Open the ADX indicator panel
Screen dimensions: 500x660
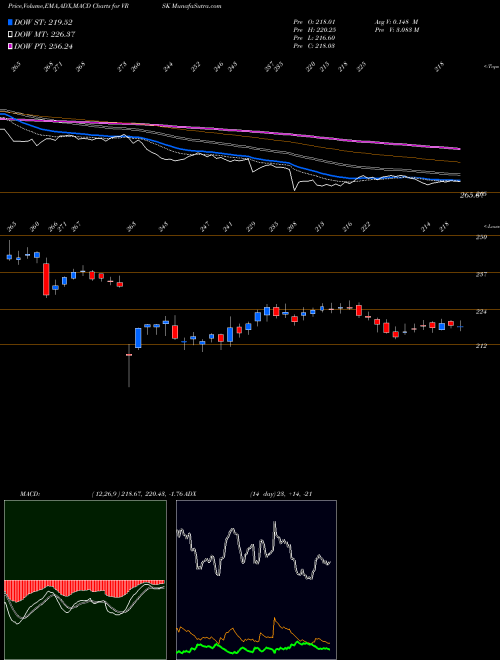(256, 580)
